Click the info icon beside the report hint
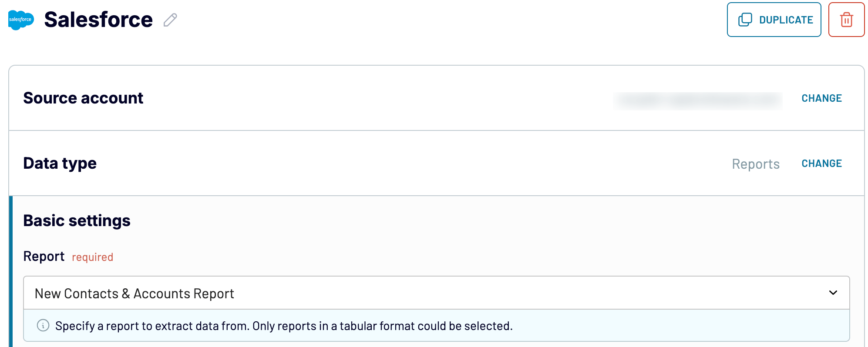The height and width of the screenshot is (347, 868). tap(42, 325)
